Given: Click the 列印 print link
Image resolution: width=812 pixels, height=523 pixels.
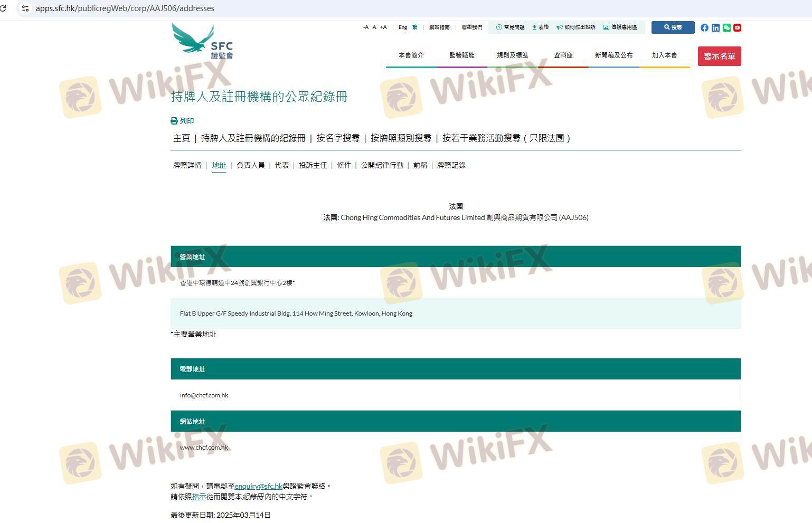Looking at the screenshot, I should click(x=182, y=121).
